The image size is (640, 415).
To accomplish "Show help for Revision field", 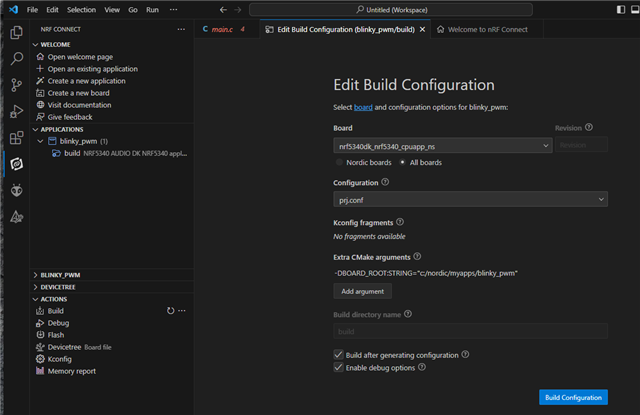I will pyautogui.click(x=589, y=127).
